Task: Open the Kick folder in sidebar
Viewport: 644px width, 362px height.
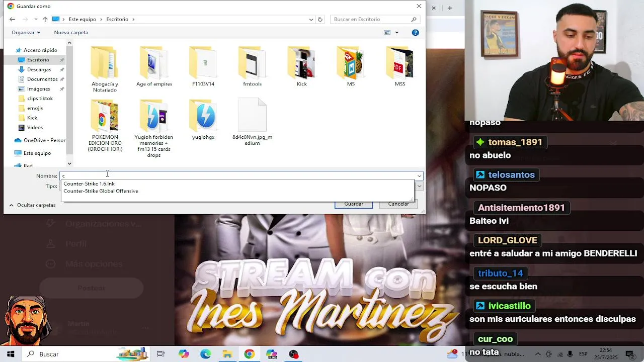Action: (x=32, y=118)
